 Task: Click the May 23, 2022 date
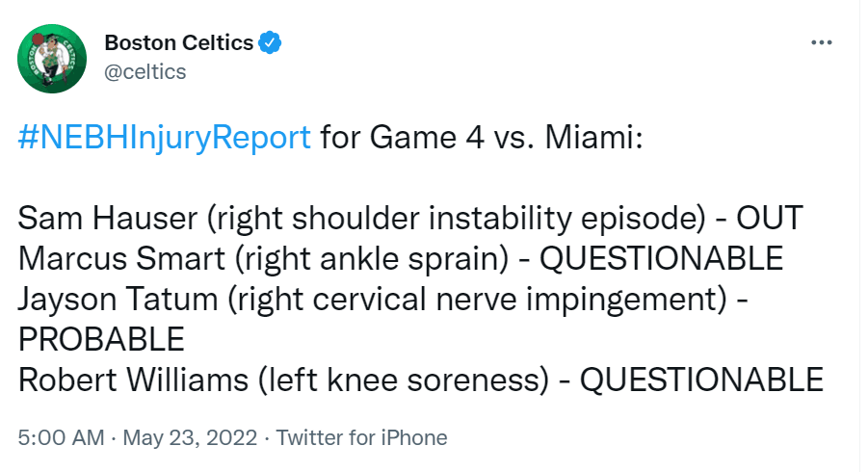190,437
